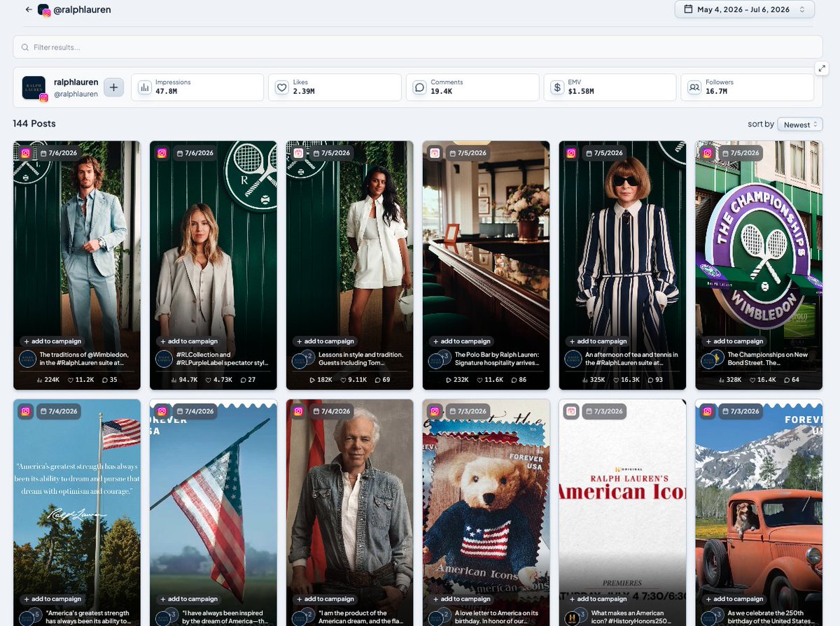840x626 pixels.
Task: Add the dream of America flag post to a campaign
Action: pos(188,599)
